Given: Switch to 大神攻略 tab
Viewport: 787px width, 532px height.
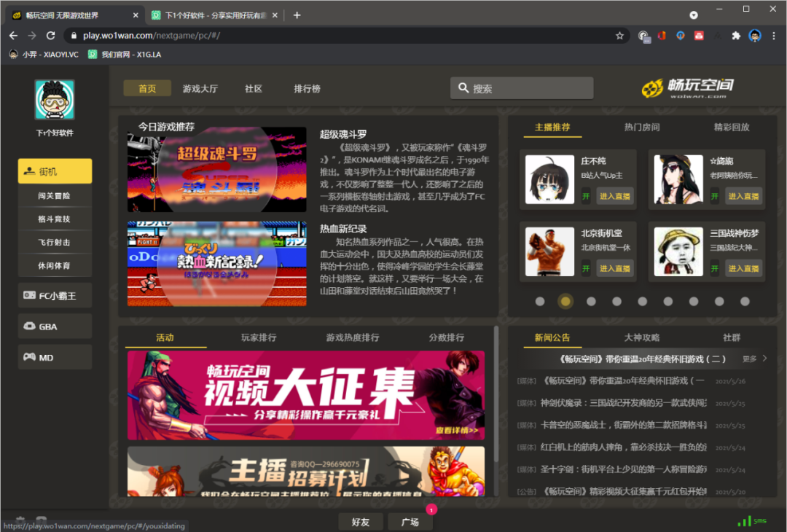Looking at the screenshot, I should [642, 337].
